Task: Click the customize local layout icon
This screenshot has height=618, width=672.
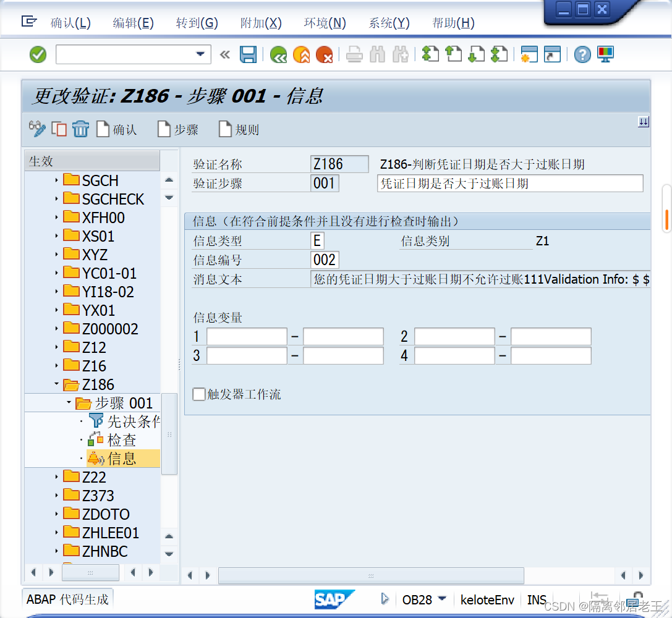Action: [605, 54]
